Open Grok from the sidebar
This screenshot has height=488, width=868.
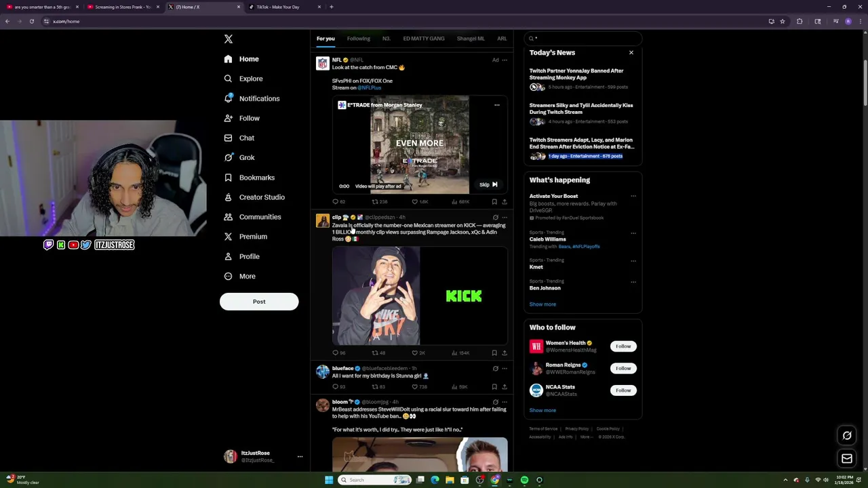coord(239,157)
